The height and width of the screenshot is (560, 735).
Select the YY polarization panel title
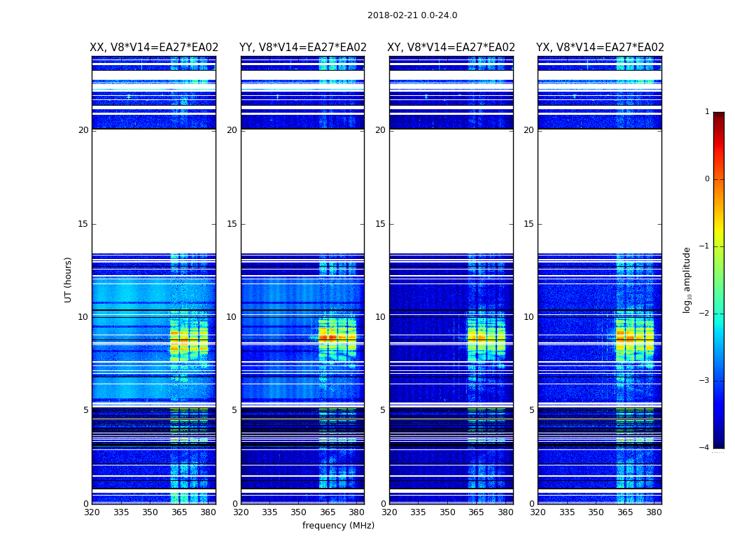tap(303, 48)
